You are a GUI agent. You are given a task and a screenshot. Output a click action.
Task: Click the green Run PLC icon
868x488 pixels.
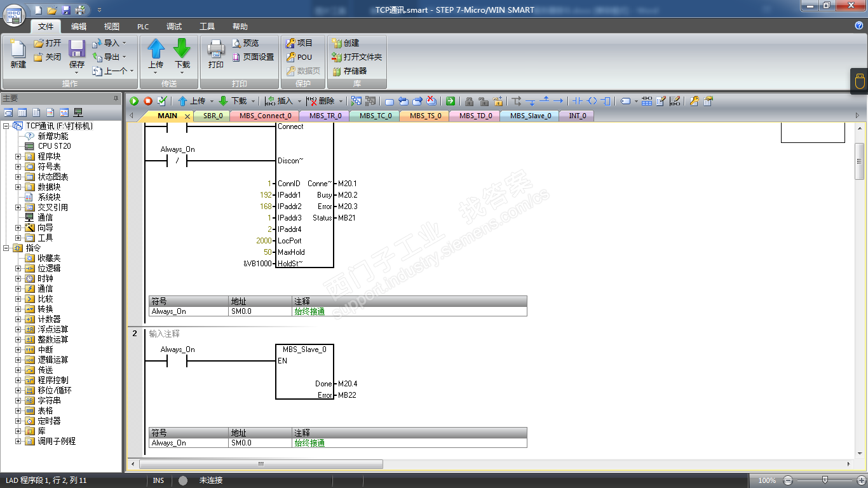pyautogui.click(x=134, y=101)
